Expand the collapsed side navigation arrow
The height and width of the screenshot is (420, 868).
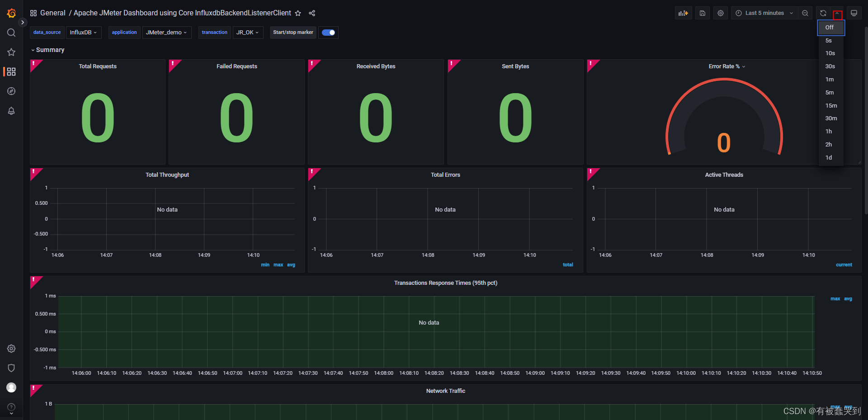tap(23, 22)
